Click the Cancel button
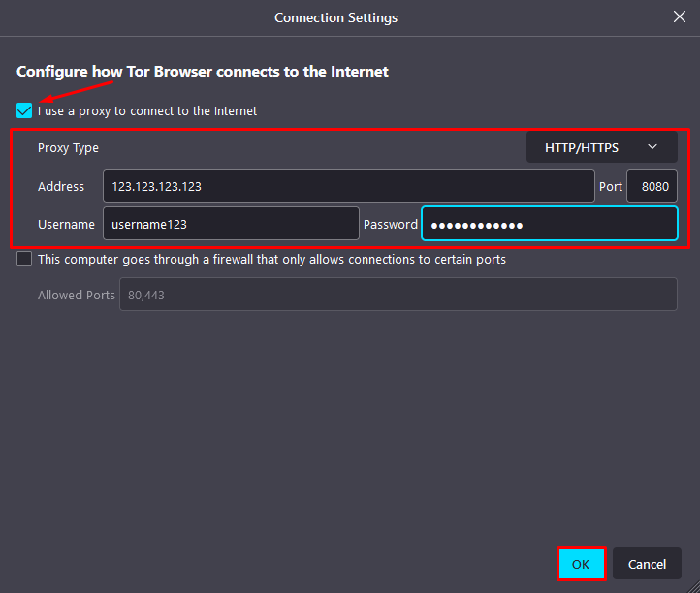 (647, 564)
